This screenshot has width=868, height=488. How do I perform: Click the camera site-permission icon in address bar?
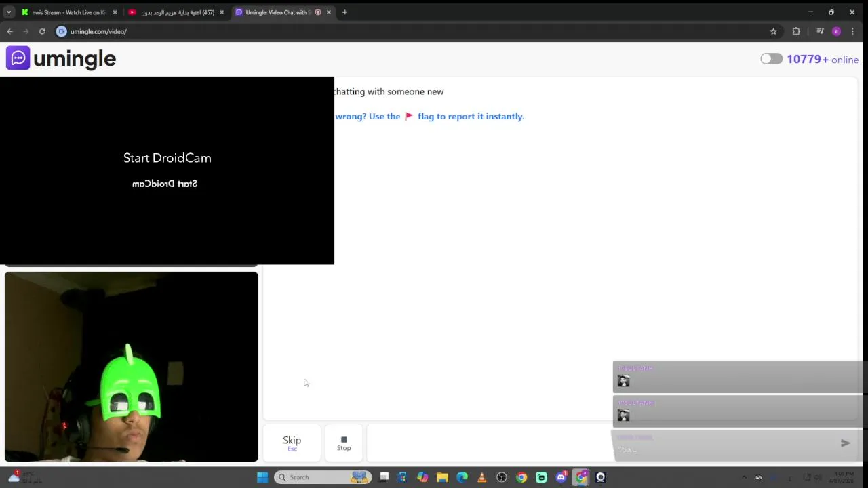(x=61, y=31)
